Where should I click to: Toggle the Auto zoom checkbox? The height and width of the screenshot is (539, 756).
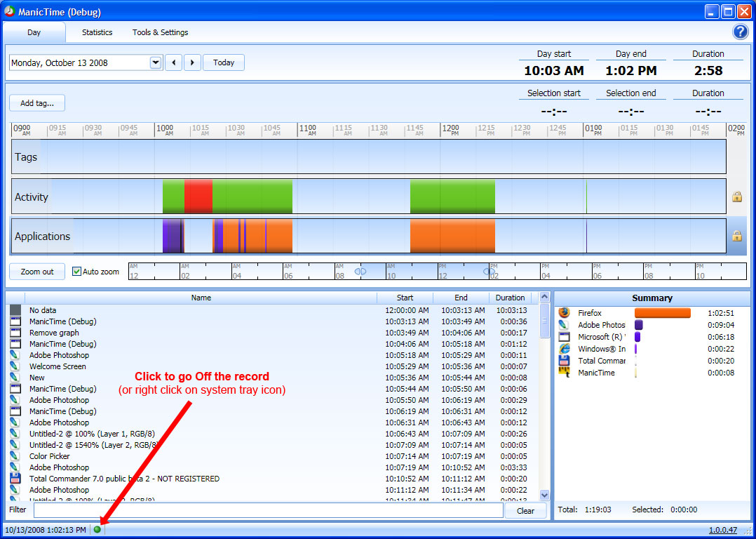tap(76, 271)
